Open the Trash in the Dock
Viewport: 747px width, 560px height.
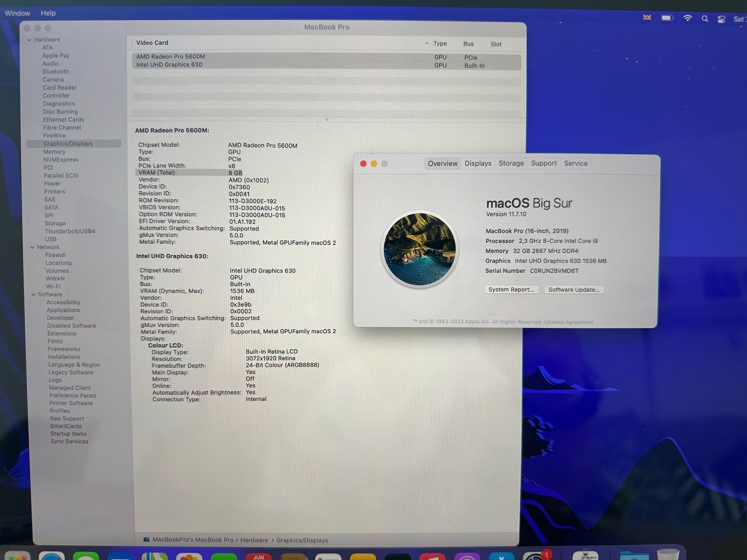click(x=669, y=554)
